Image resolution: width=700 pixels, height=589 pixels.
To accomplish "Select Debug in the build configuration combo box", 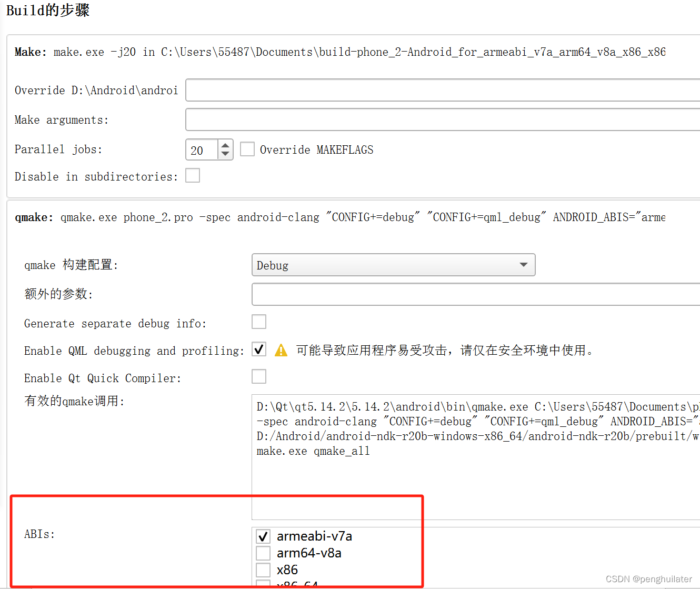I will coord(393,265).
